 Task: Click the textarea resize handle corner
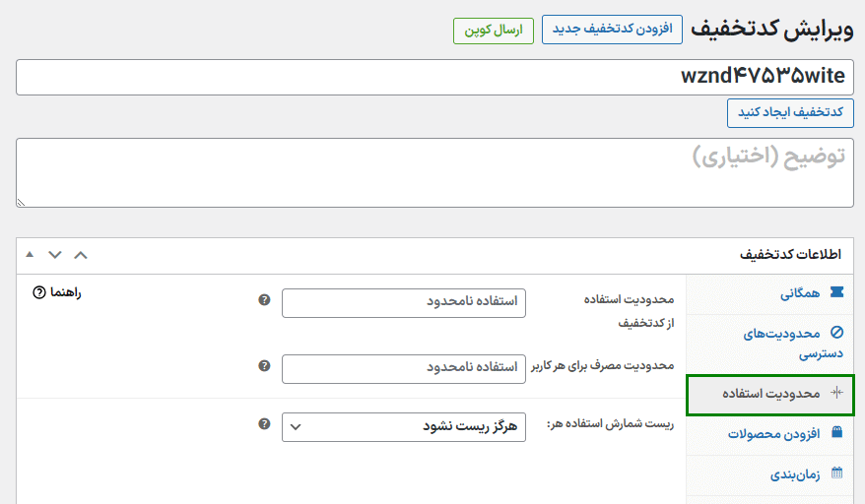coord(21,203)
